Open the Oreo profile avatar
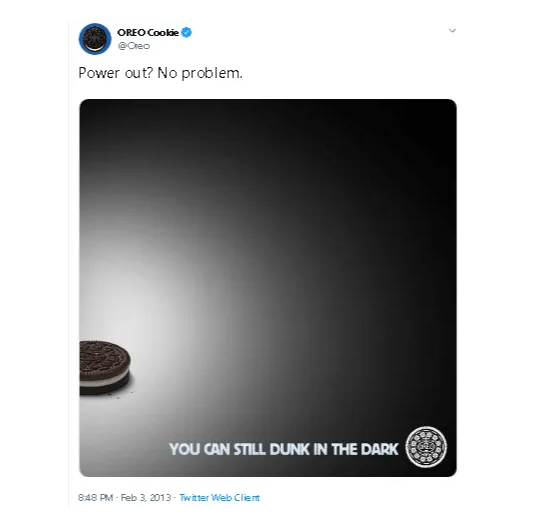The image size is (554, 527). 95,39
